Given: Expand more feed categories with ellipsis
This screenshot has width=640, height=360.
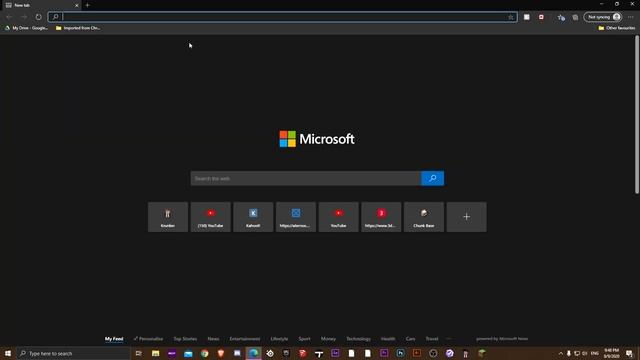Looking at the screenshot, I should coord(449,339).
